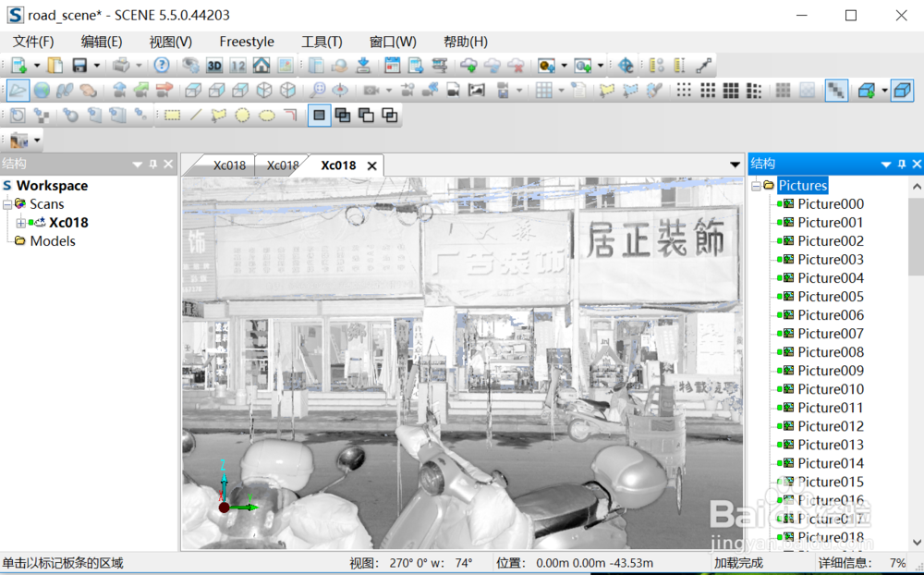Close the active Xc018 view tab

tap(371, 166)
